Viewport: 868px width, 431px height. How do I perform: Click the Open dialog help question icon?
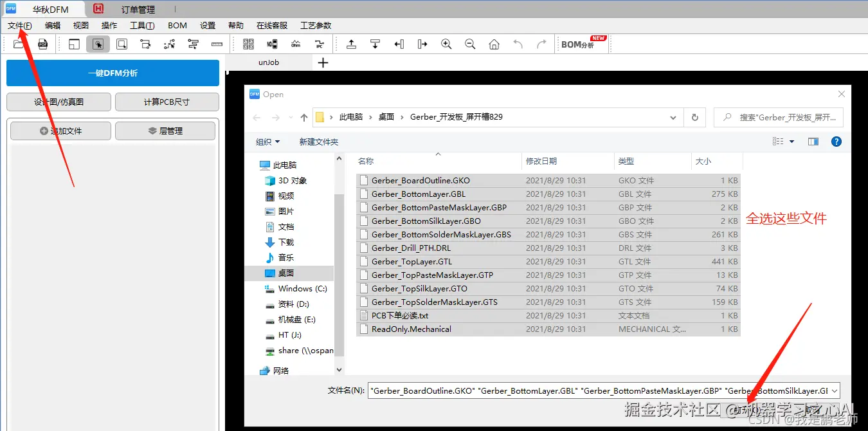tap(836, 142)
